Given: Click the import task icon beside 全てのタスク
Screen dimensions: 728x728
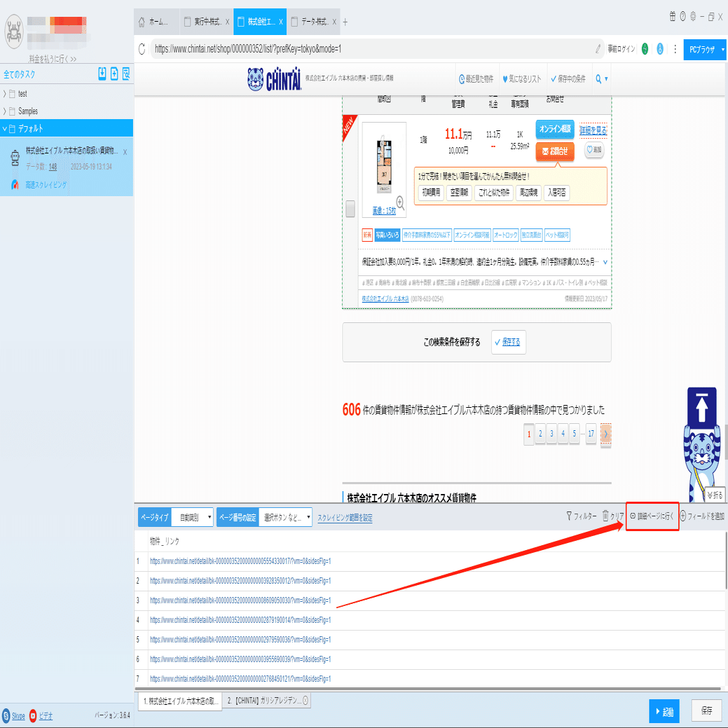Looking at the screenshot, I should (102, 74).
